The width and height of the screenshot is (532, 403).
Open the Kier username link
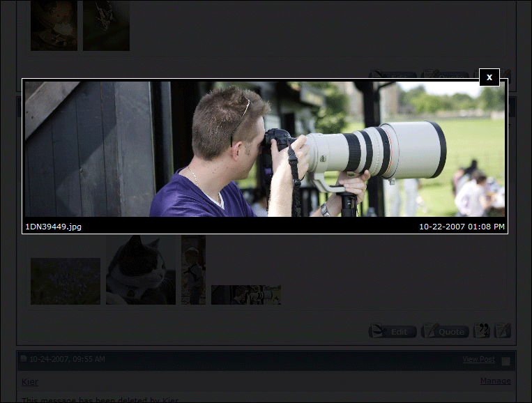30,382
